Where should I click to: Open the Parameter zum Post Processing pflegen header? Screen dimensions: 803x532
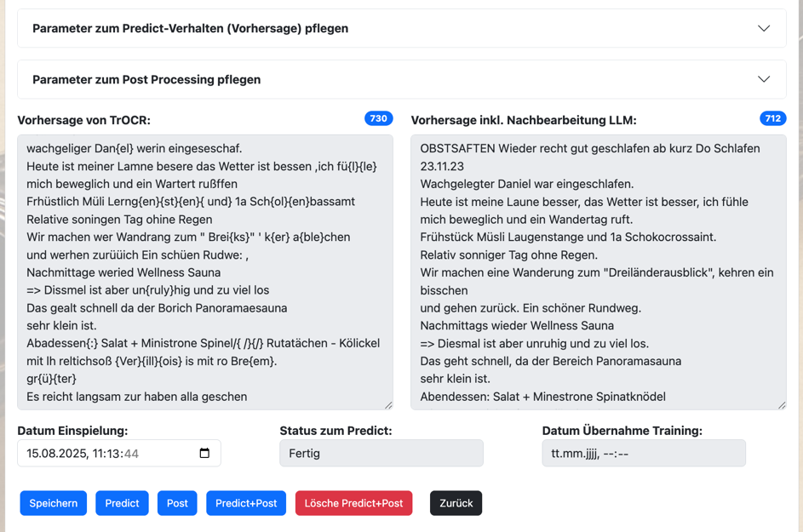tap(402, 79)
